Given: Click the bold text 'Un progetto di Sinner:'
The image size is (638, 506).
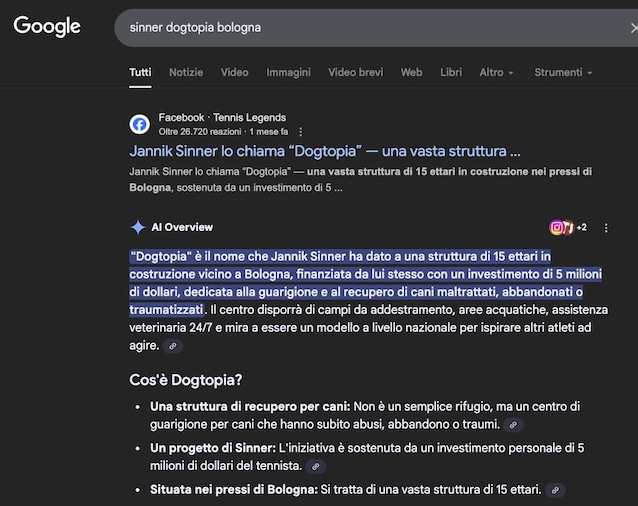Looking at the screenshot, I should [213, 448].
